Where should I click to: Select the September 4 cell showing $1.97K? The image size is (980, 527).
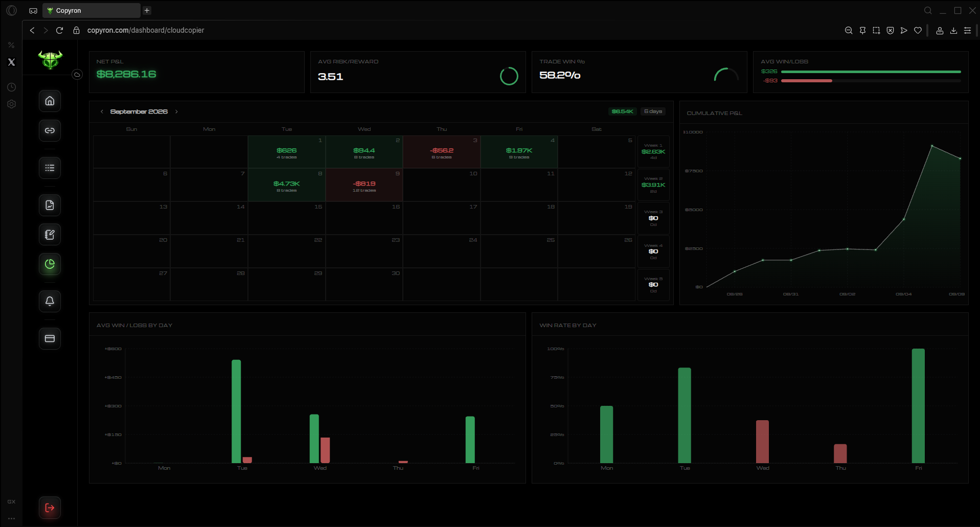[519, 152]
